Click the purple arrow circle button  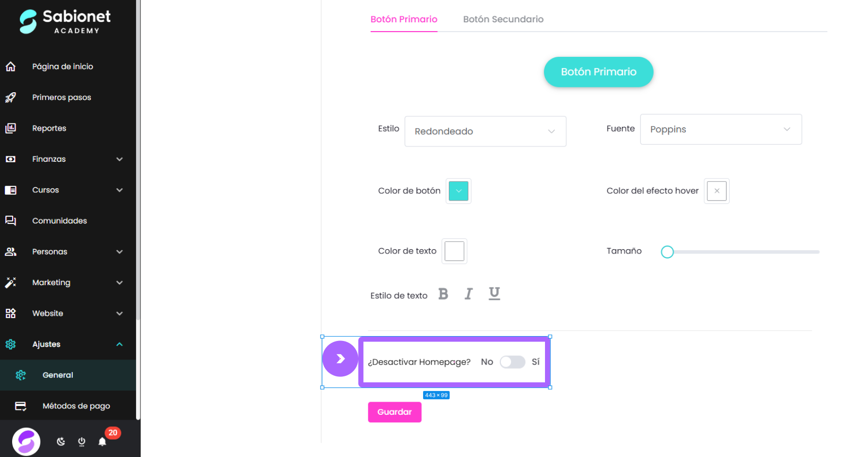[340, 359]
